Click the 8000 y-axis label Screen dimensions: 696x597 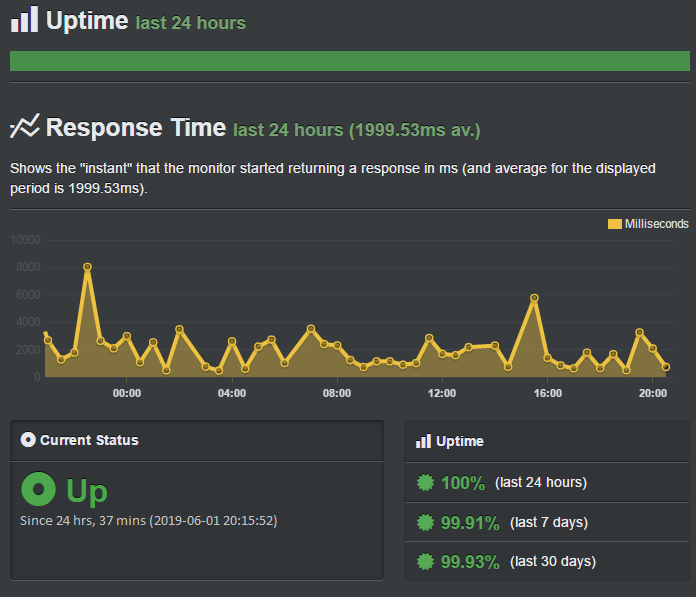point(28,267)
